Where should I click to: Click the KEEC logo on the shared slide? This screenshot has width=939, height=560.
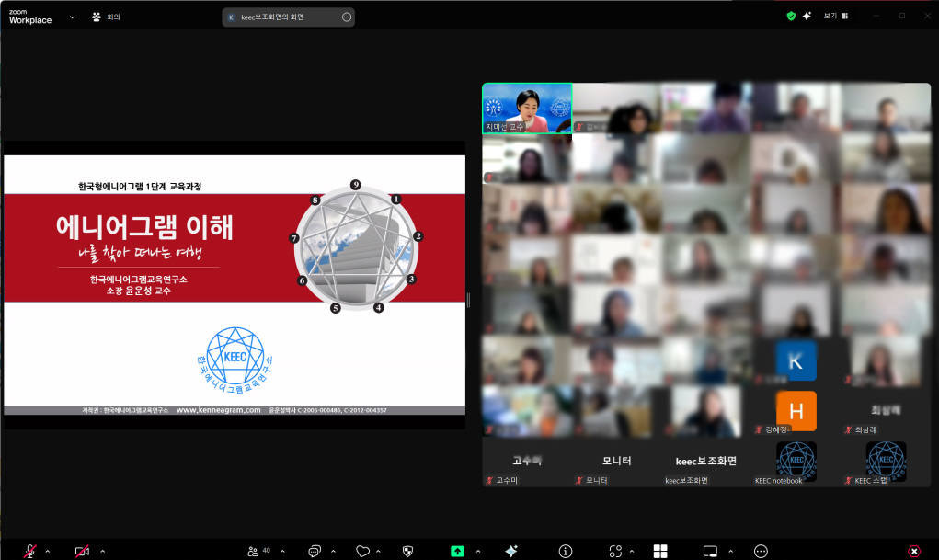[235, 360]
